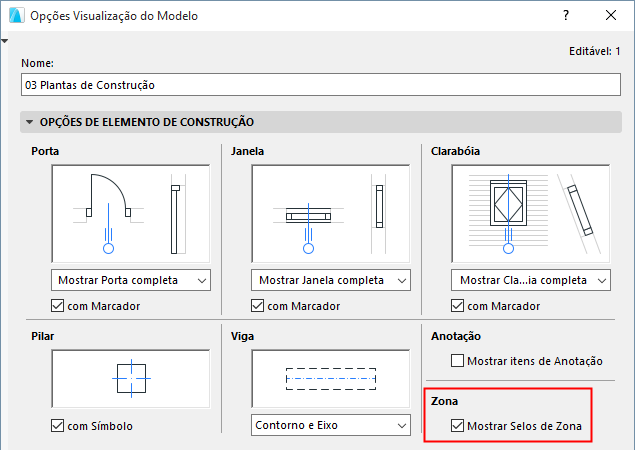Enable 'Mostrar itens de Anotação' checkbox
Viewport: 635px width, 450px height.
pos(458,361)
